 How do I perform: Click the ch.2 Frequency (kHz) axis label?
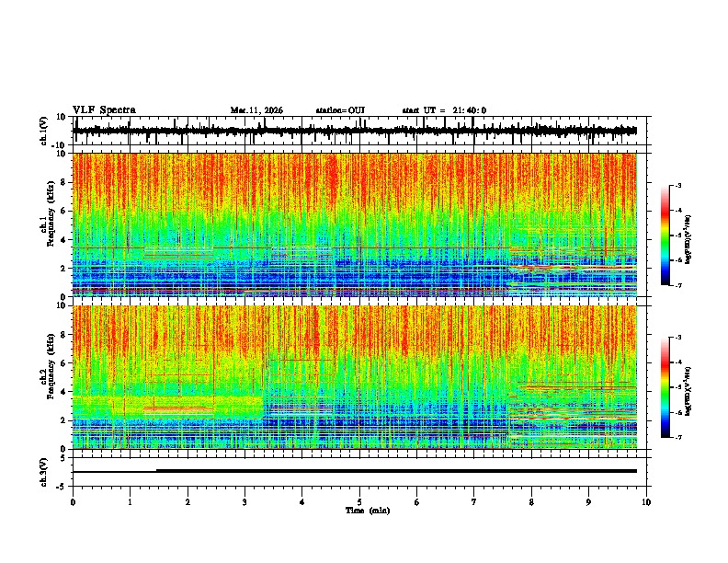(50, 366)
